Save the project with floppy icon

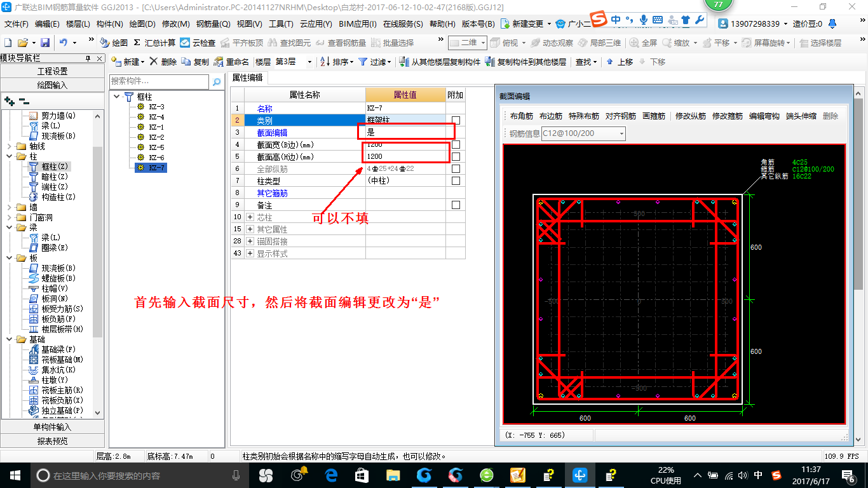[x=45, y=43]
